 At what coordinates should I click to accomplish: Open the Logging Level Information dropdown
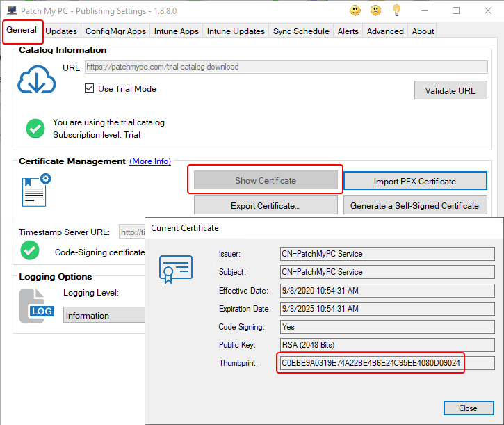click(104, 315)
